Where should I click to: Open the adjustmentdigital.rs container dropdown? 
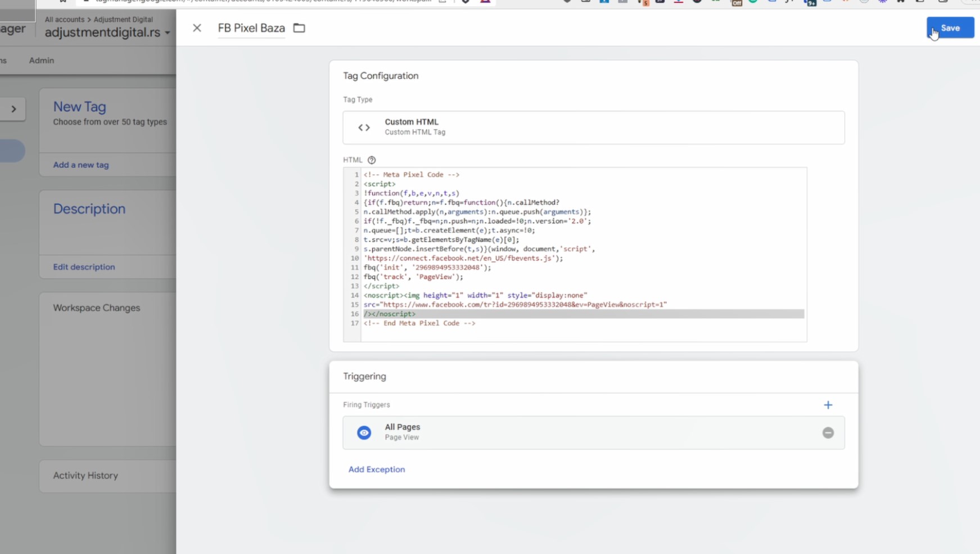coord(107,33)
